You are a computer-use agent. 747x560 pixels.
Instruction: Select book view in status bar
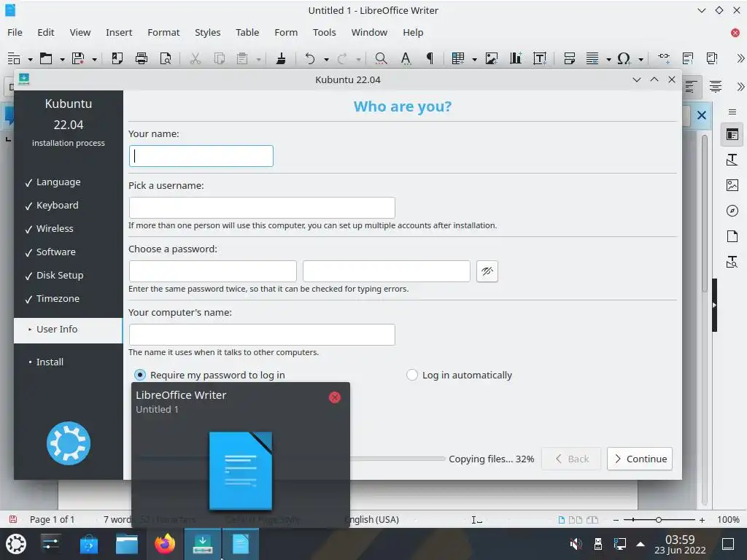tap(592, 520)
